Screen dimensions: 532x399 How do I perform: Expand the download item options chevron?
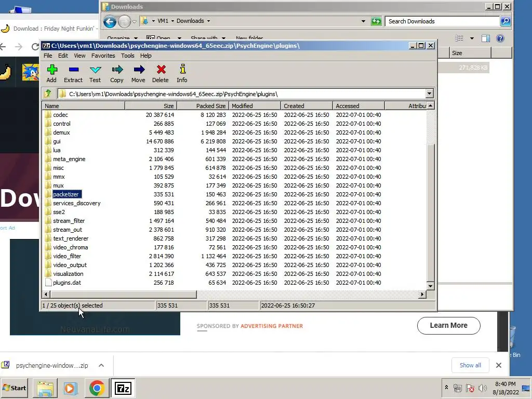point(101,365)
